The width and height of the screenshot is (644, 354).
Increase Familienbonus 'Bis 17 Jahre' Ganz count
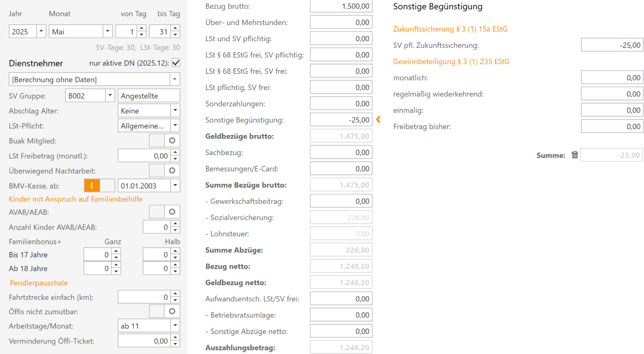116,252
